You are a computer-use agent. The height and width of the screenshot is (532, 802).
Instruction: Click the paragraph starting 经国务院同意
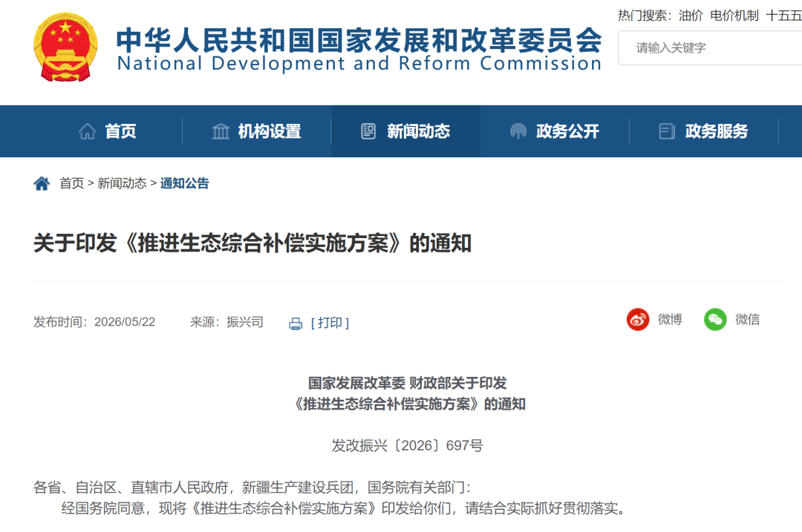pyautogui.click(x=344, y=508)
